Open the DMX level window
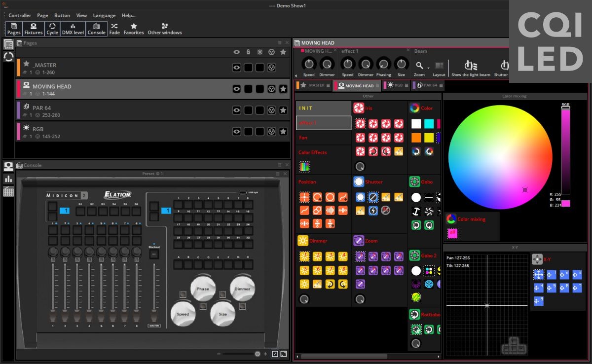 pyautogui.click(x=73, y=29)
